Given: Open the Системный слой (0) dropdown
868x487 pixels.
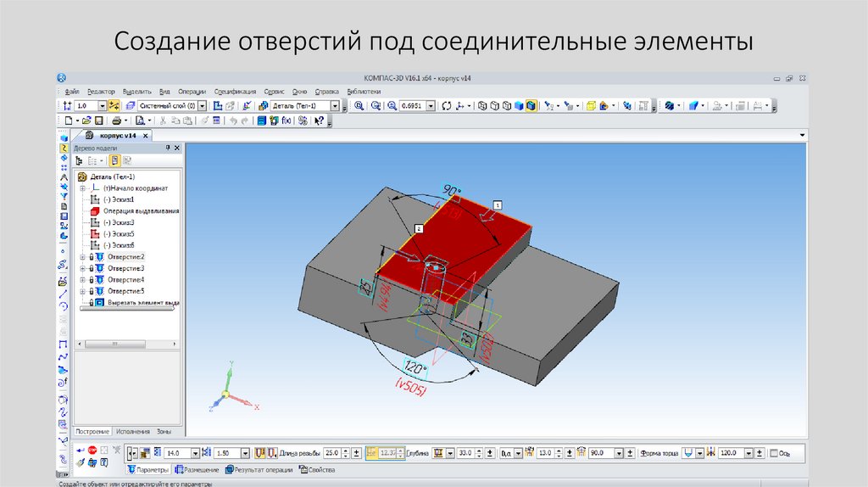Looking at the screenshot, I should tap(203, 105).
